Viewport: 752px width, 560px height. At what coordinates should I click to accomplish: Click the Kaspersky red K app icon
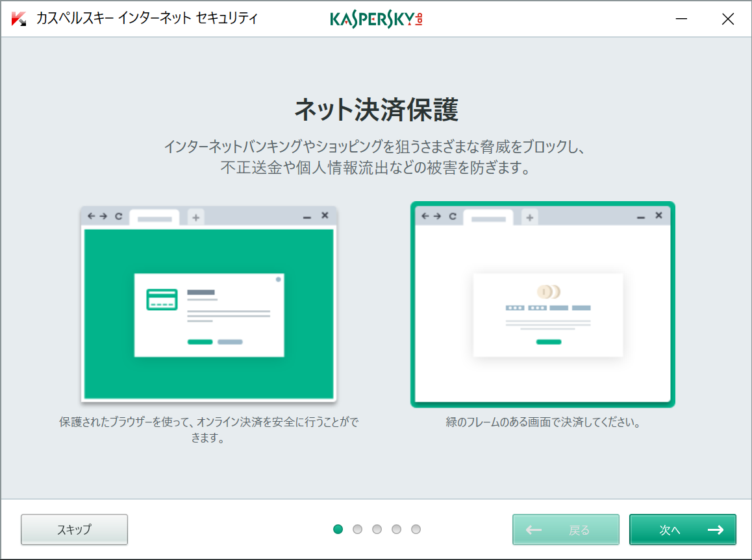tap(19, 19)
